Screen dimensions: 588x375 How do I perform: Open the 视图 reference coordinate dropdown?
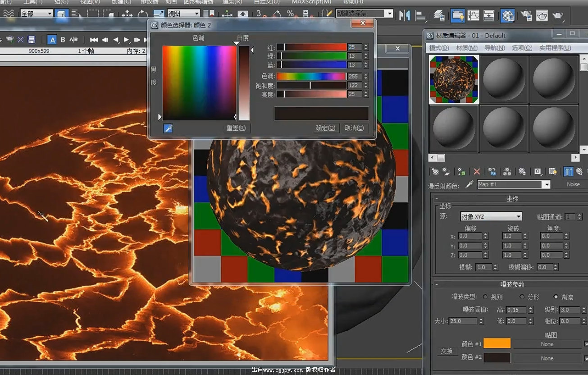(183, 14)
